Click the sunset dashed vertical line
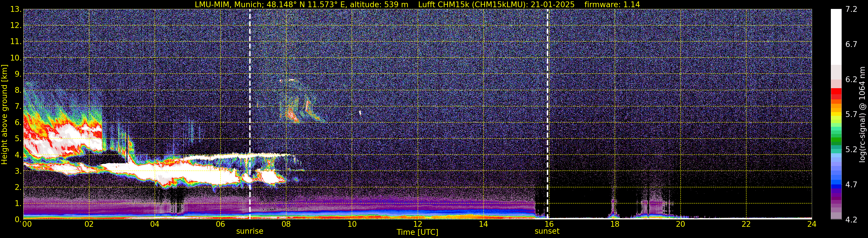 click(x=547, y=114)
